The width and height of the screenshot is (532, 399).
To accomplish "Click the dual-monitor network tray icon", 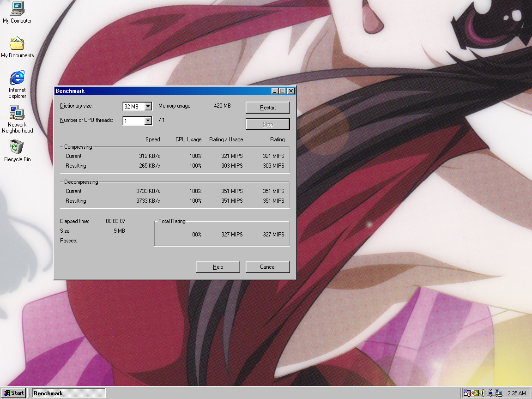I will coord(499,393).
